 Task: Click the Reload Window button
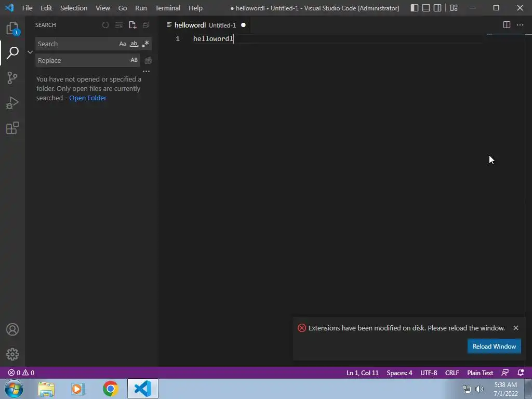494,347
